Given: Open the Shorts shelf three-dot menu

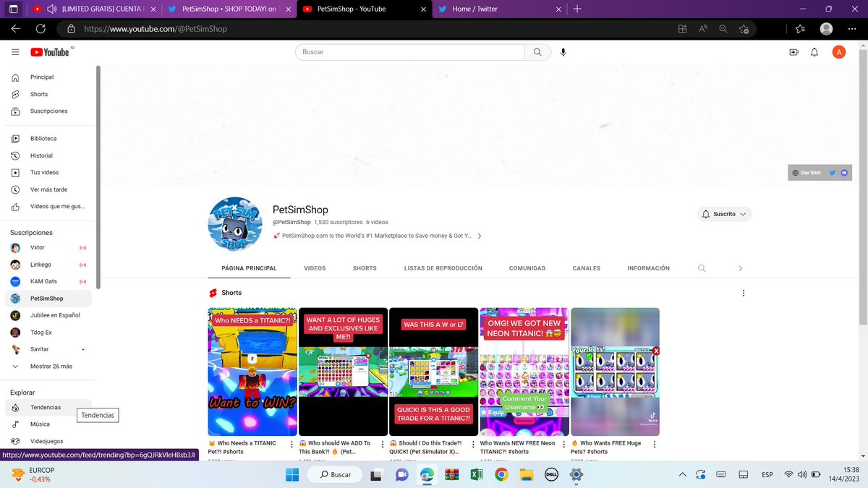Looking at the screenshot, I should point(743,293).
